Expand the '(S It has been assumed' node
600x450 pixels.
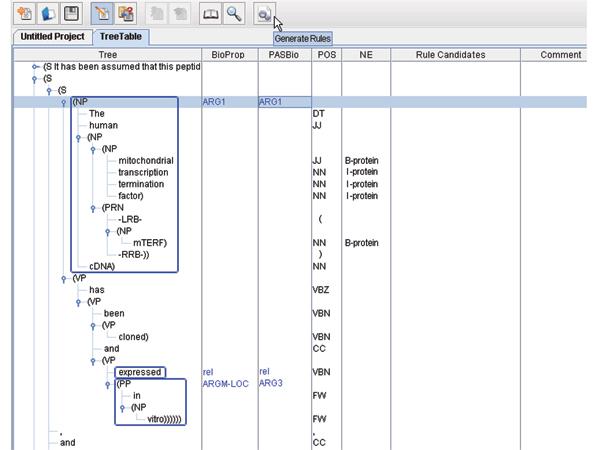pos(35,67)
